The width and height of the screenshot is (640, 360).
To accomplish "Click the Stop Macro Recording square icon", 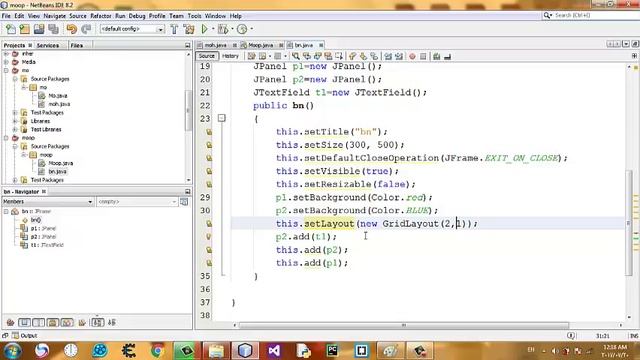I will pyautogui.click(x=423, y=56).
